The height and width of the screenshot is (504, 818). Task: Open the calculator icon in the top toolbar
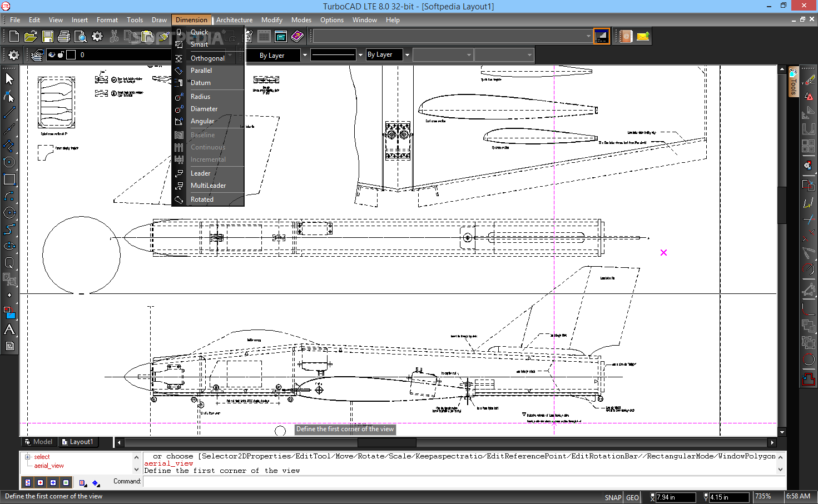(281, 37)
